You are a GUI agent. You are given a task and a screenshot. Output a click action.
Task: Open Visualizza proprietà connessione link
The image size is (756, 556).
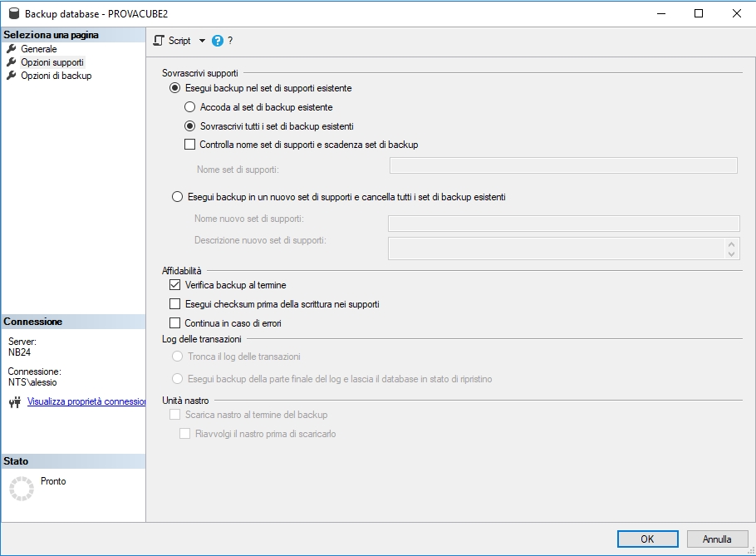click(x=86, y=401)
